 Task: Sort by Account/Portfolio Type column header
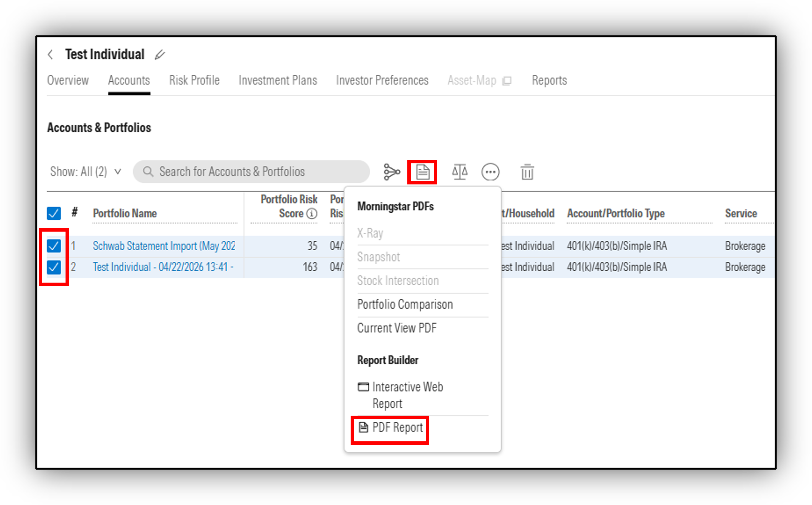coord(616,213)
